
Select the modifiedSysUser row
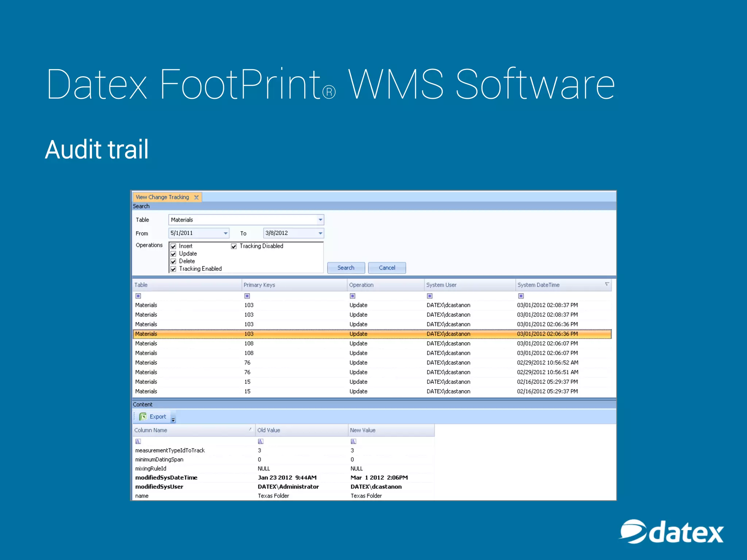[283, 487]
